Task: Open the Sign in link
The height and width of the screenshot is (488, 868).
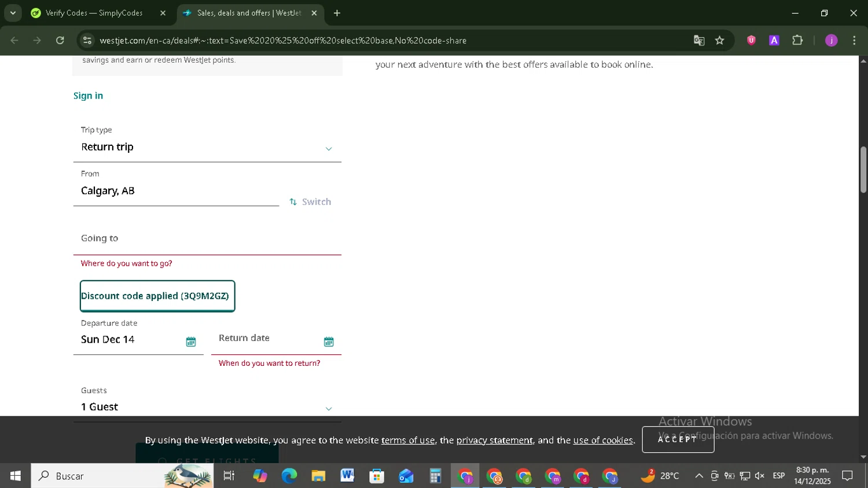Action: tap(88, 96)
